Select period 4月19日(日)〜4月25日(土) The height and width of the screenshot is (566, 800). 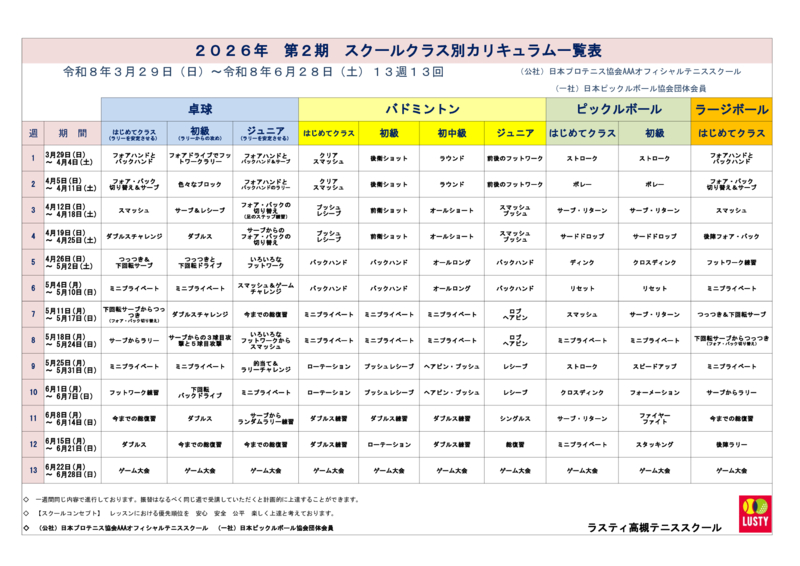tap(72, 236)
